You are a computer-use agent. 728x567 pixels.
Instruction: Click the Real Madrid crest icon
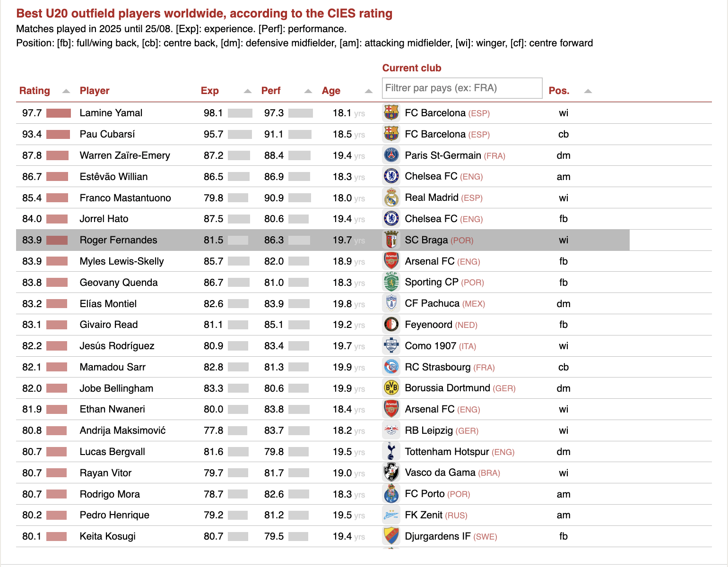pyautogui.click(x=391, y=198)
